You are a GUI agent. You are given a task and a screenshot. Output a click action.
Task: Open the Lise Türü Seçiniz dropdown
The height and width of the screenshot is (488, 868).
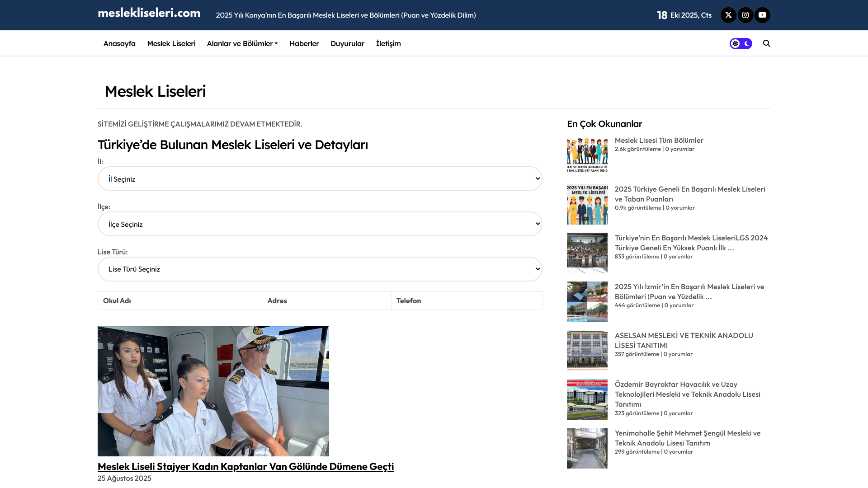(x=320, y=269)
